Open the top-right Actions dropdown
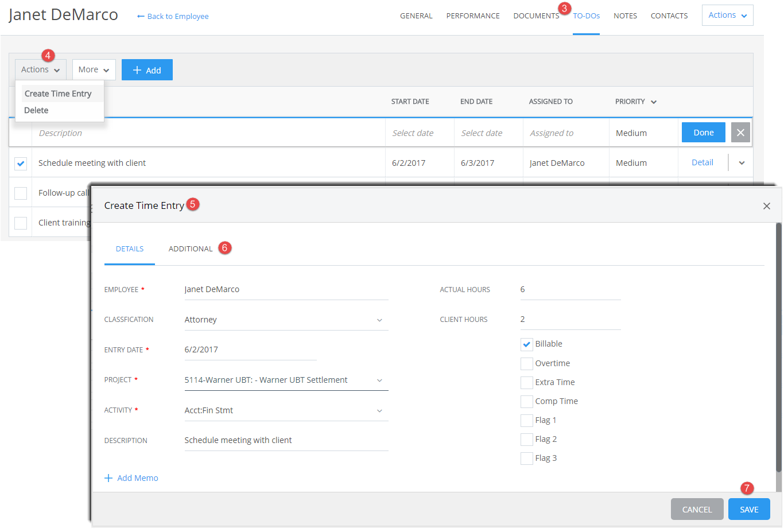Image resolution: width=784 pixels, height=532 pixels. [727, 15]
